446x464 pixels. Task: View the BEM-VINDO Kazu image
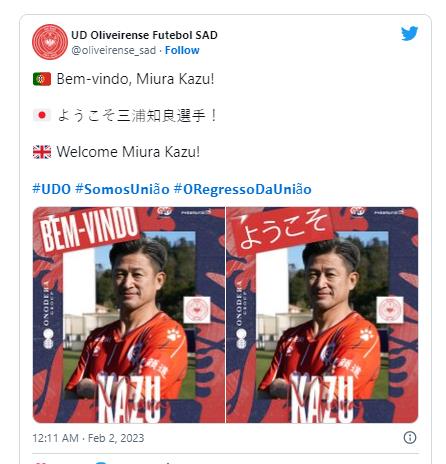tap(129, 315)
